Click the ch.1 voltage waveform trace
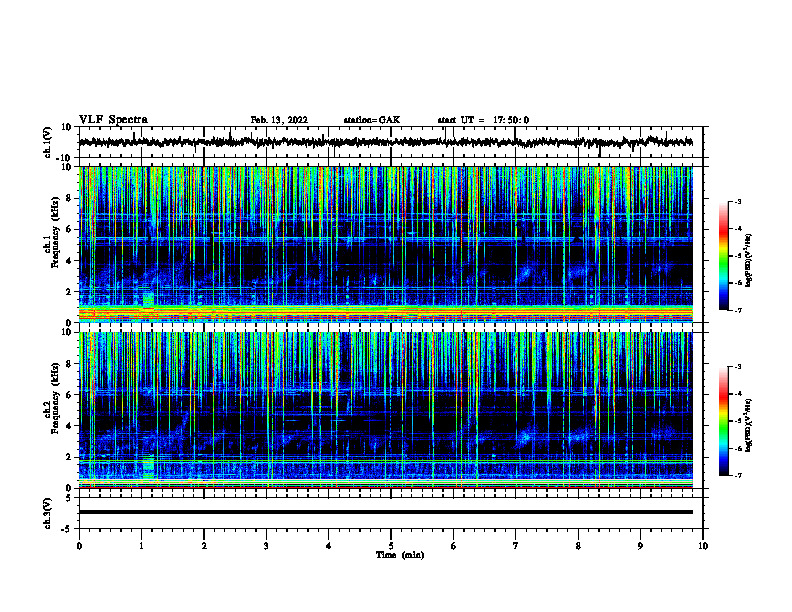This screenshot has height=612, width=792. (385, 142)
